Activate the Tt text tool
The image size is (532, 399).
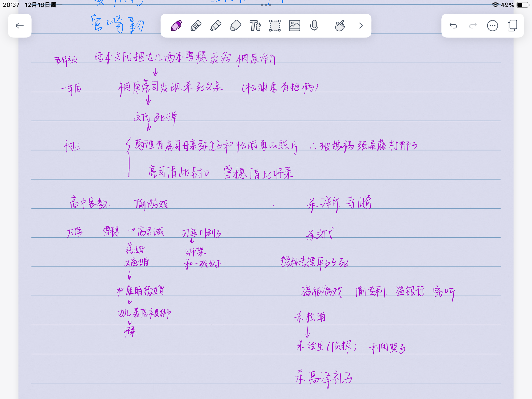pos(255,26)
